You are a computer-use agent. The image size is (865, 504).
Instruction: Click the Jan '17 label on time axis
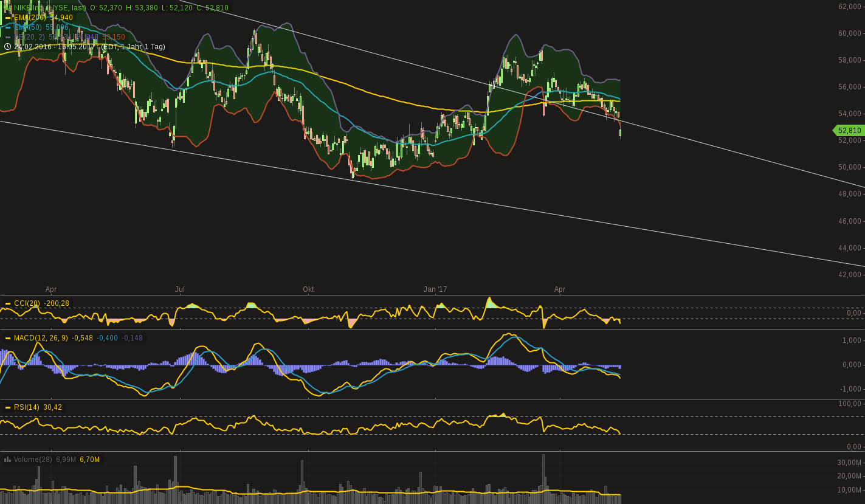(435, 289)
